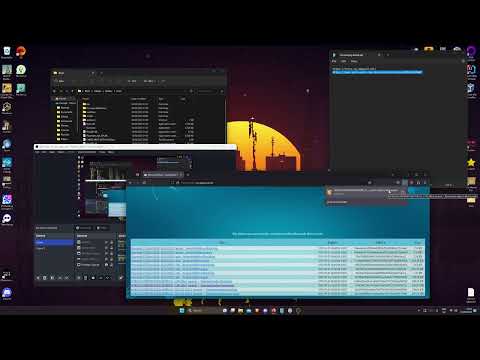Add a scene with the Scenes plus icon
This screenshot has height=360, width=480.
click(38, 278)
